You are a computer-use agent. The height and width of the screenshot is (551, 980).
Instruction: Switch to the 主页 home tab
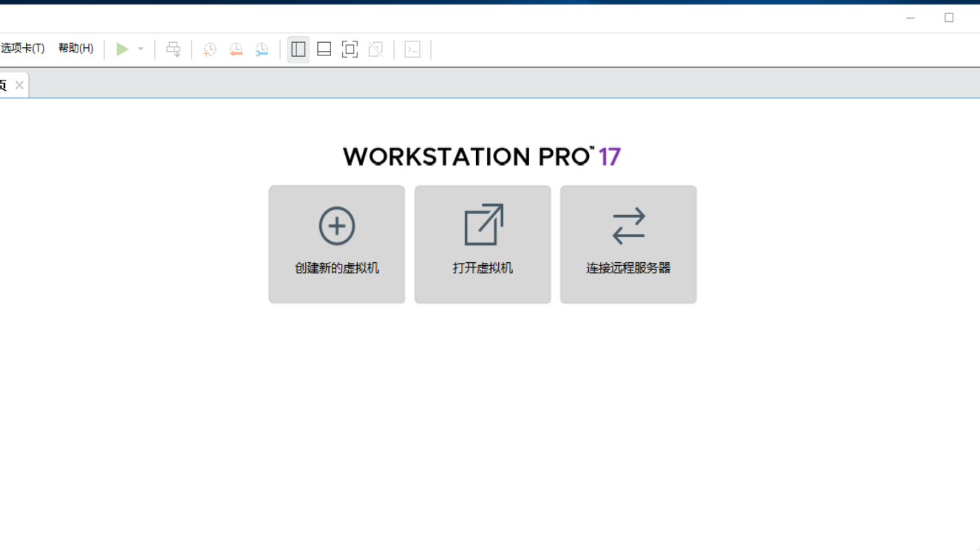[x=5, y=84]
